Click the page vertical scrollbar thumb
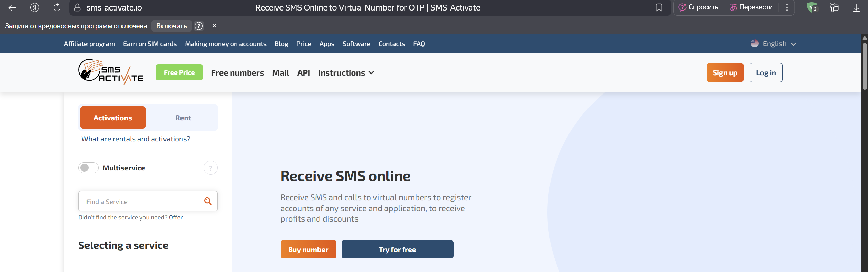868x272 pixels. click(865, 66)
